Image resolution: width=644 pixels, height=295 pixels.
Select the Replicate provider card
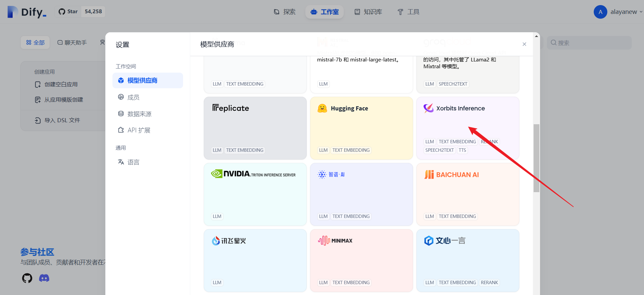[255, 128]
